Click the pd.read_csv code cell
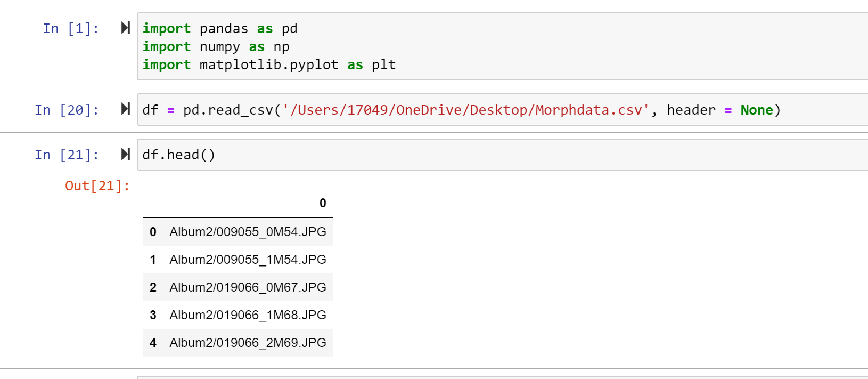Viewport: 868px width, 379px height. [503, 110]
